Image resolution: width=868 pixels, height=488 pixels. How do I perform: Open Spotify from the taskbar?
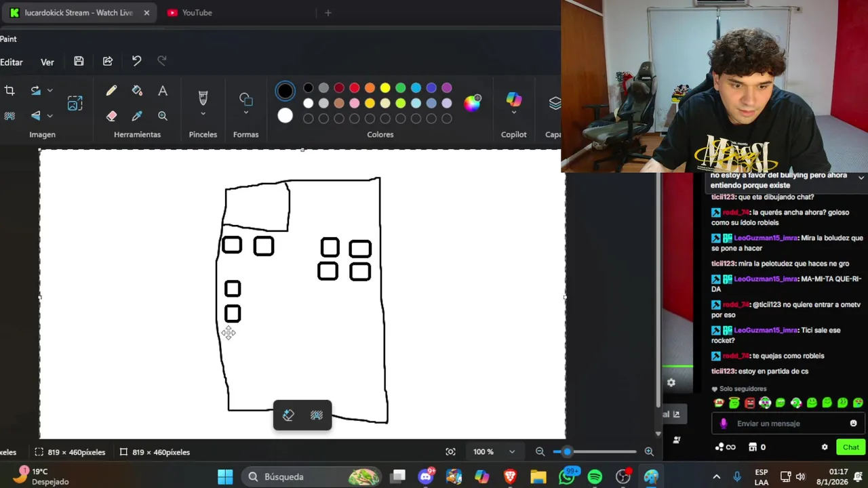(595, 476)
